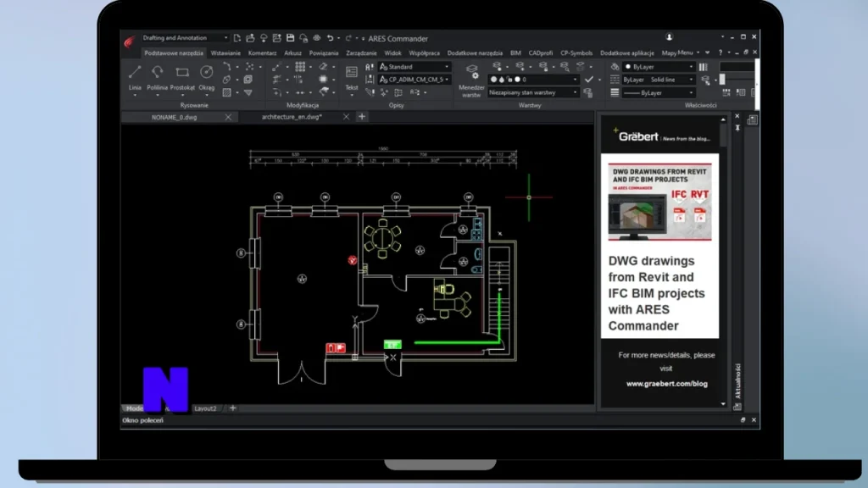Viewport: 868px width, 488px height.
Task: Switch to the architecture_en.dwg document tab
Action: pos(292,117)
